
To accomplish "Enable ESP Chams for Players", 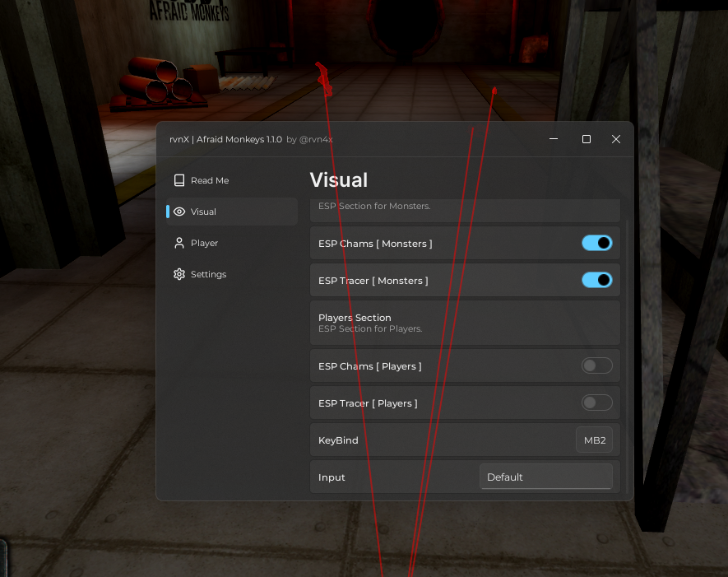I will pos(597,365).
